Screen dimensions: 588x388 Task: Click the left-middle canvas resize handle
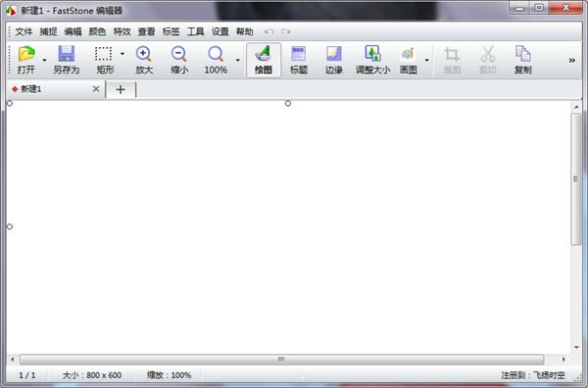click(10, 226)
